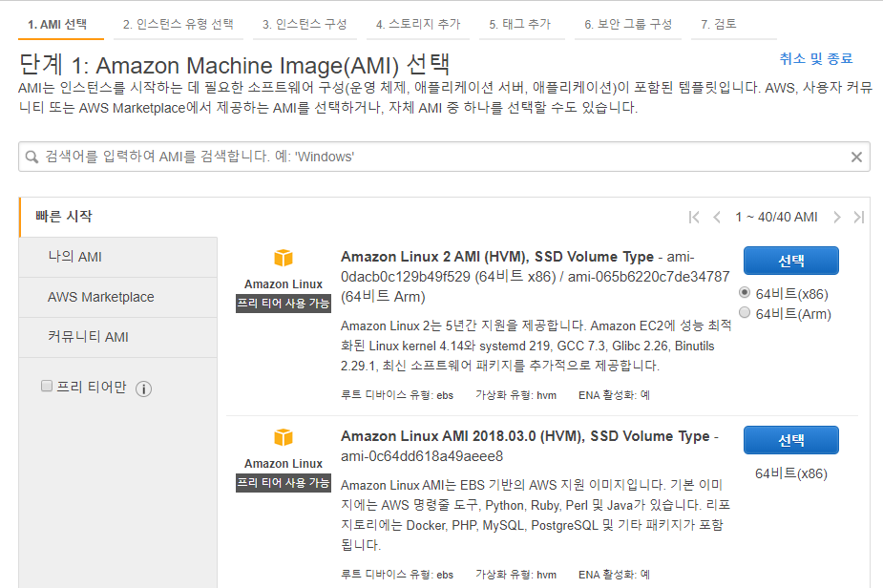Screen dimensions: 883x588
Task: Open the 6. 보안 그룹 구성 tab
Action: 628,25
